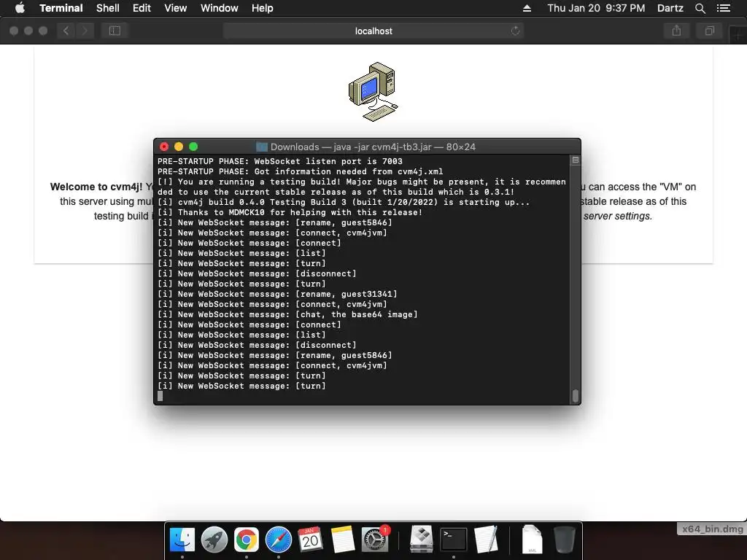Click the 'Thanks to MDMCK10' line

pos(290,212)
